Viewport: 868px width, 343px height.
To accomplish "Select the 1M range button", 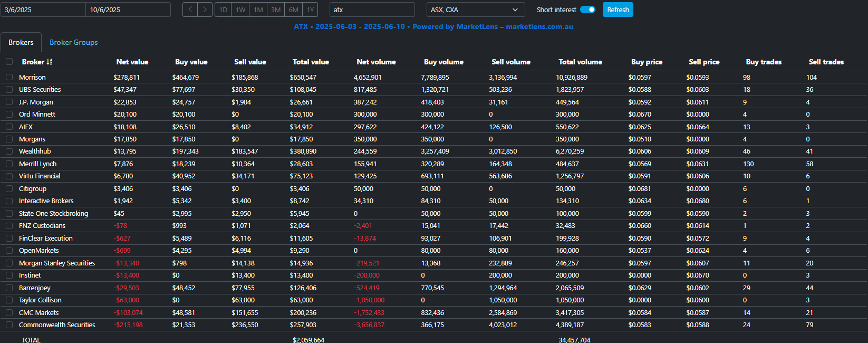I will point(258,9).
